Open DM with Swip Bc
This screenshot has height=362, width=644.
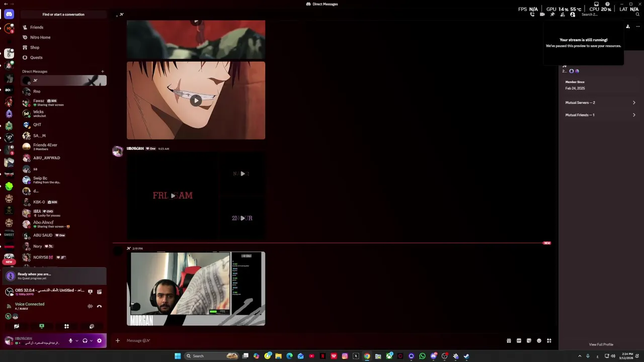point(63,180)
